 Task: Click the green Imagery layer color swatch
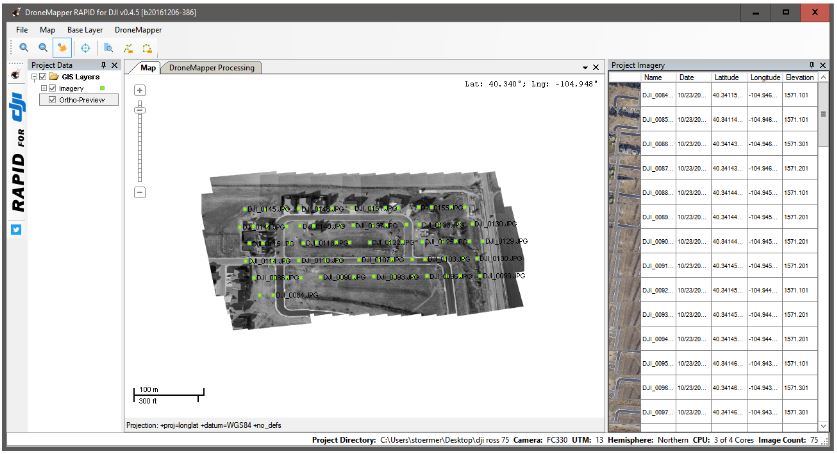102,88
